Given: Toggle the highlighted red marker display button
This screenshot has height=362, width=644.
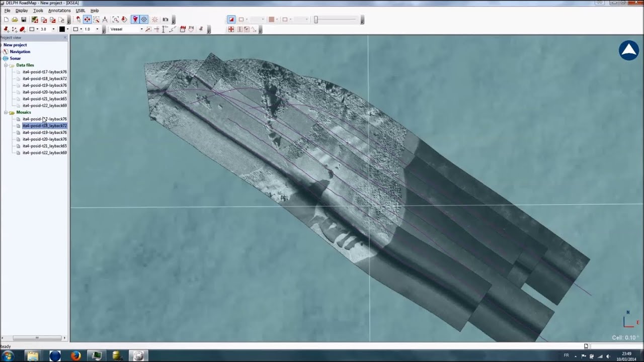Looking at the screenshot, I should [x=135, y=20].
